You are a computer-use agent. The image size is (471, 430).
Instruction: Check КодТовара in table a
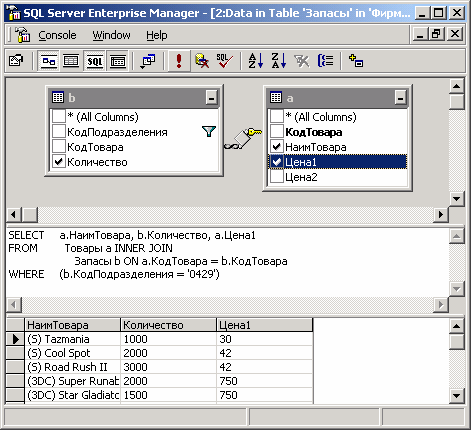pos(277,132)
